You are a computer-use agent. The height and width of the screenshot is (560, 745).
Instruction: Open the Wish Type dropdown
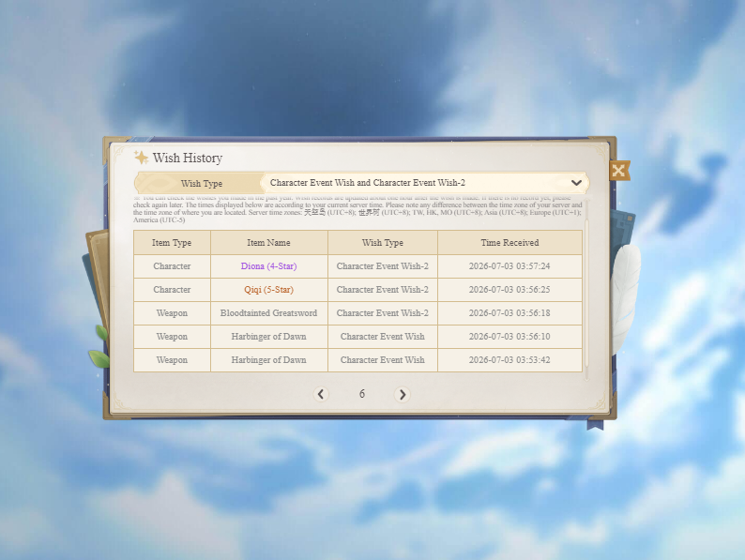click(425, 183)
